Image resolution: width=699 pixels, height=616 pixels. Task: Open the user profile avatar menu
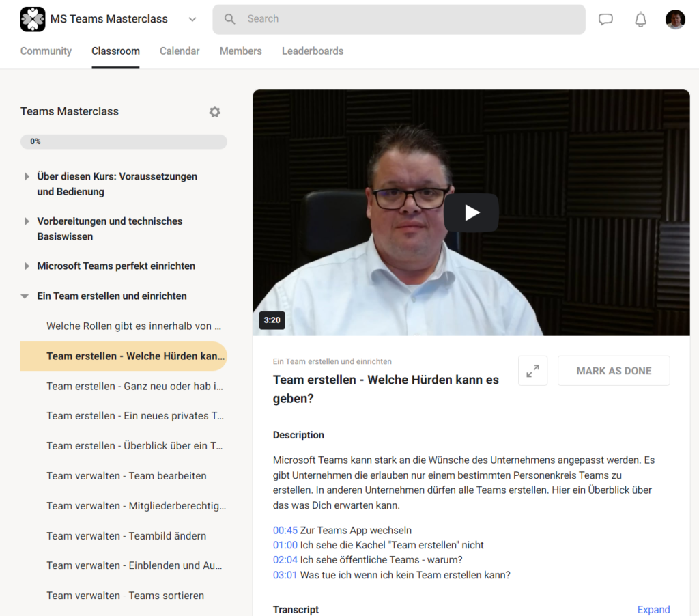tap(675, 19)
